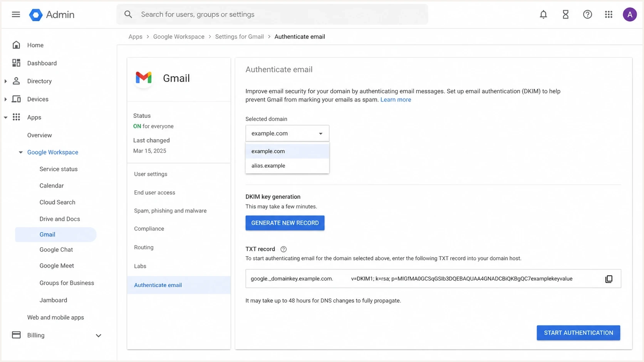The width and height of the screenshot is (644, 362).
Task: Open Jamboard in sidebar
Action: coord(53,300)
